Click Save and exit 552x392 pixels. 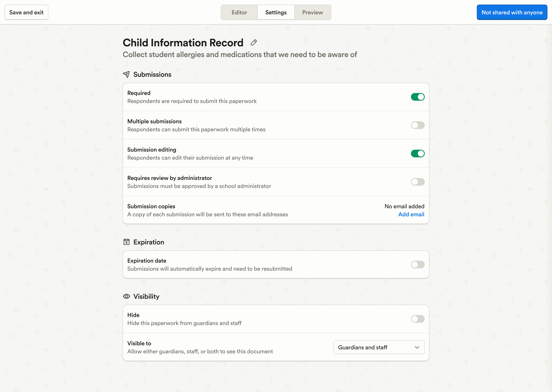click(26, 12)
